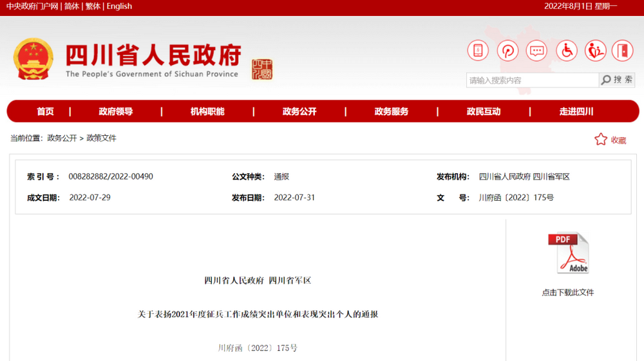Click the magnifier search icon

[606, 80]
